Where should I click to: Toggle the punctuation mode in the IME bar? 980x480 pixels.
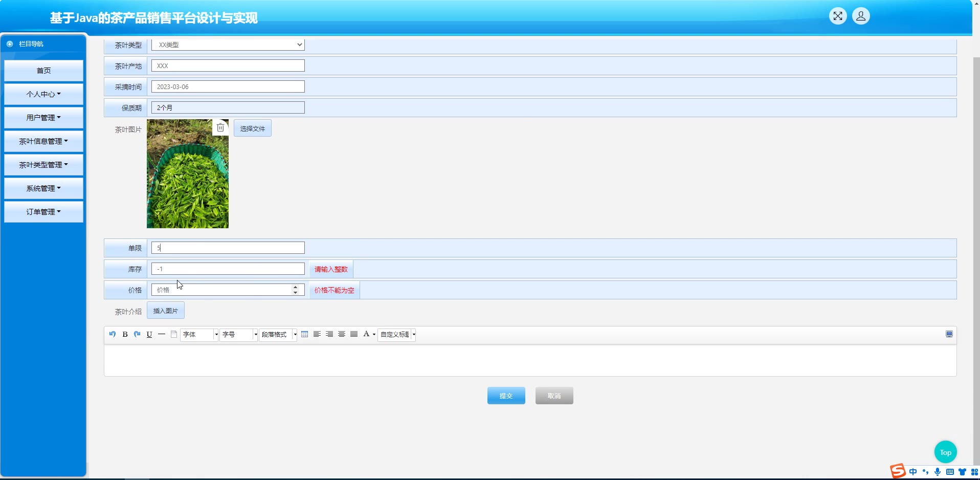pos(925,472)
